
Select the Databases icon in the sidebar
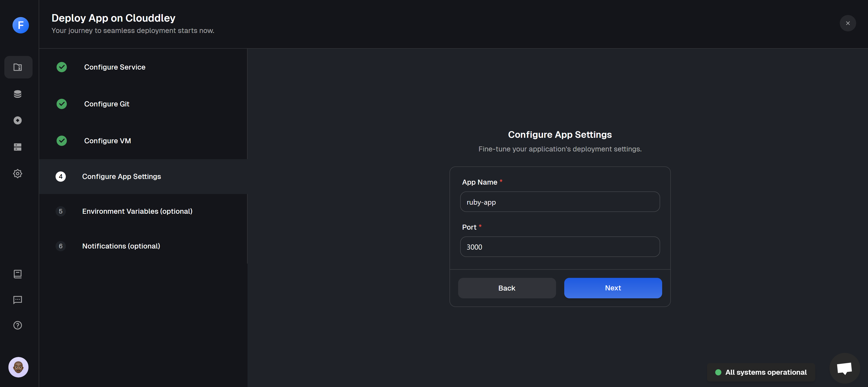click(17, 94)
